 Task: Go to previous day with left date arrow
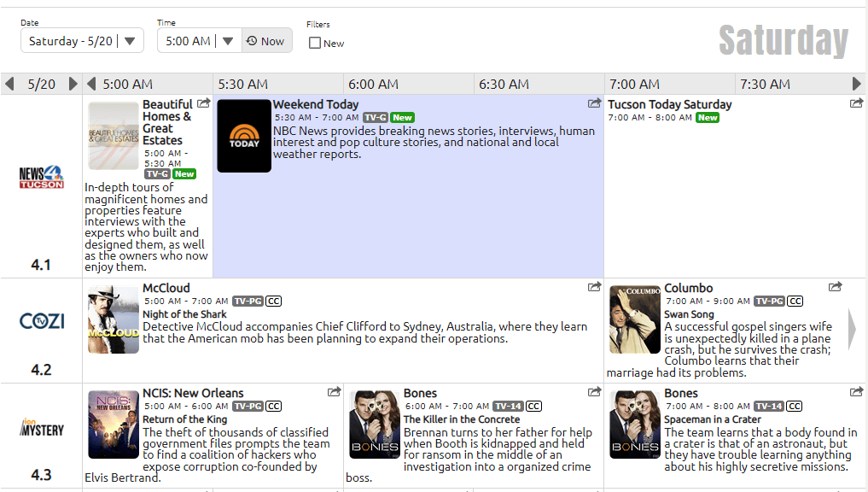[x=10, y=84]
